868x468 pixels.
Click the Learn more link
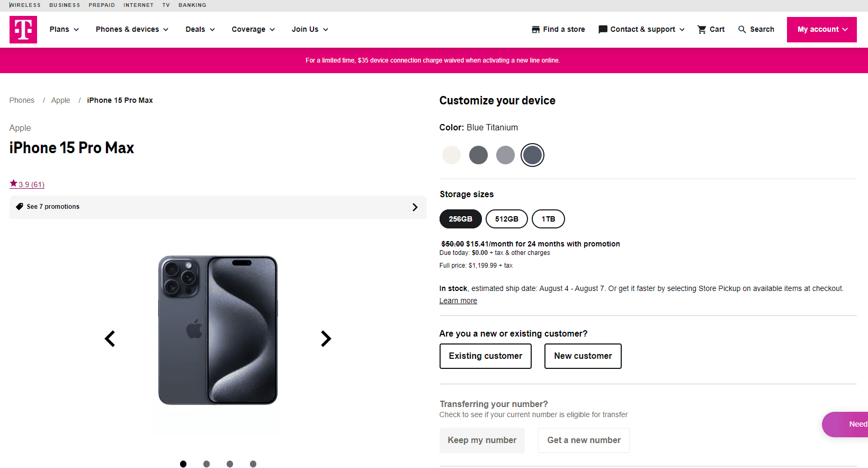click(x=458, y=301)
